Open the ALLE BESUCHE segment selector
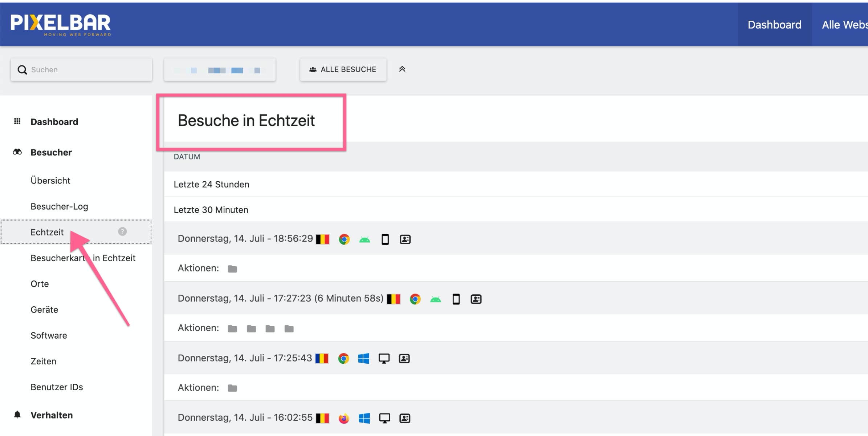Viewport: 868px width, 436px height. click(x=343, y=69)
